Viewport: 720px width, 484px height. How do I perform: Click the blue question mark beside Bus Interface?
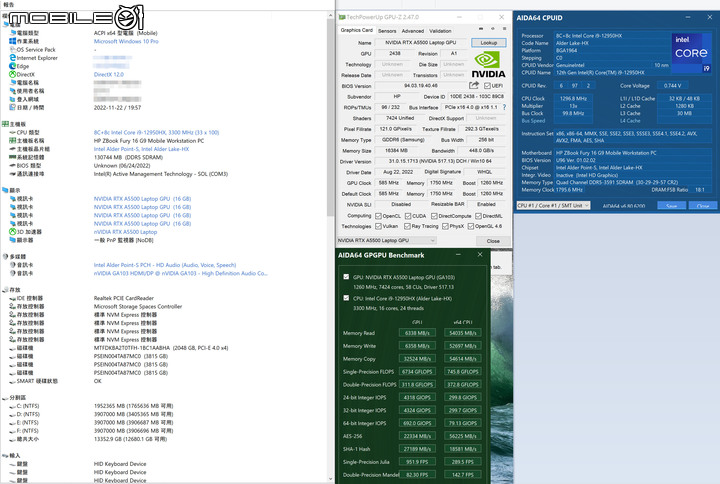[x=504, y=107]
